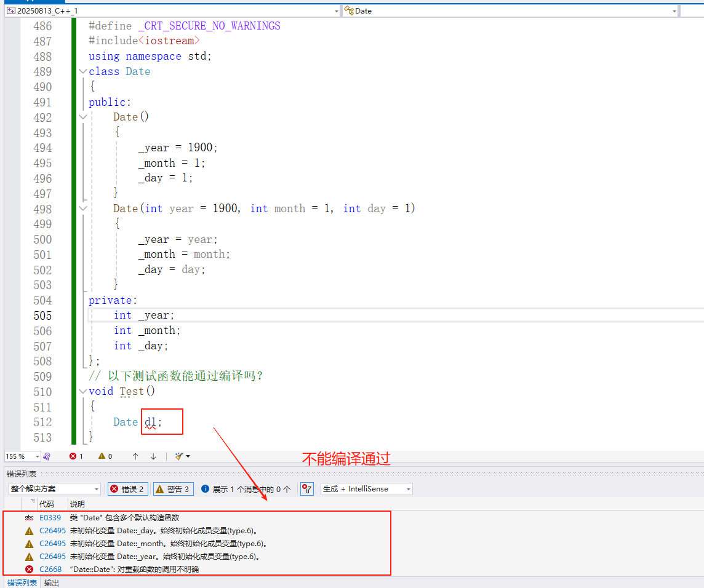
Task: Click the code health indicator icon
Action: click(x=47, y=456)
